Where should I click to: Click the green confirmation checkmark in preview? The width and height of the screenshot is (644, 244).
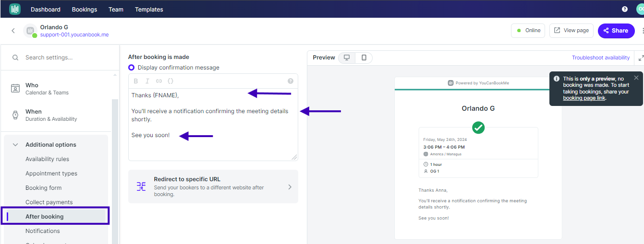478,128
